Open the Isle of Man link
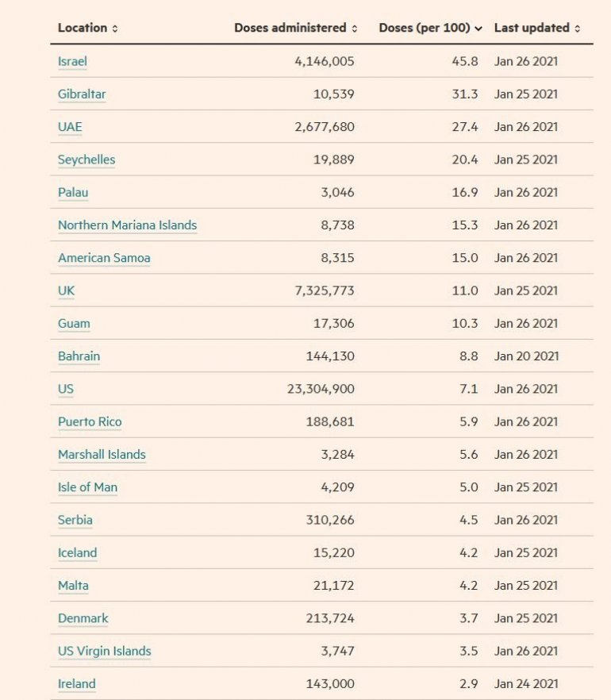 [87, 487]
